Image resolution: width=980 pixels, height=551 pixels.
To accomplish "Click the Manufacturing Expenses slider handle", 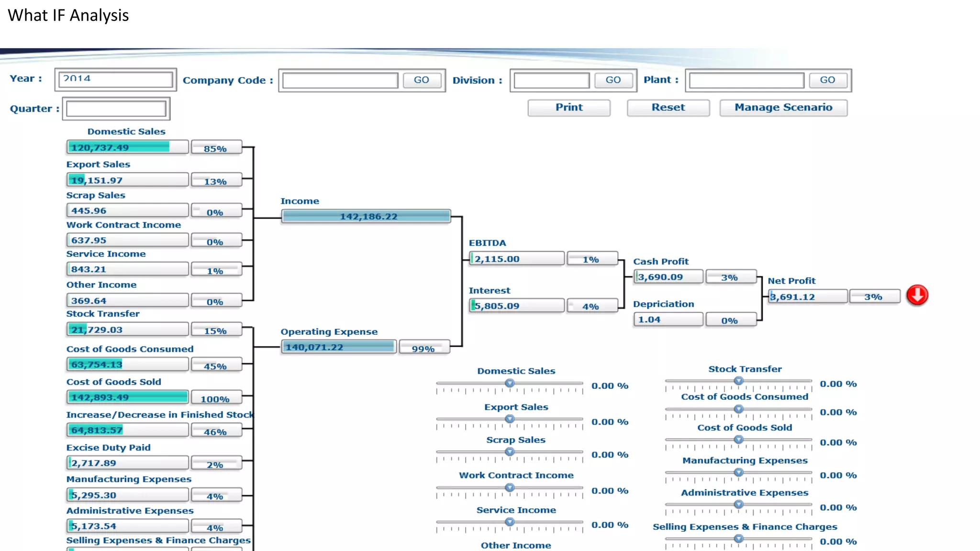I will 738,473.
